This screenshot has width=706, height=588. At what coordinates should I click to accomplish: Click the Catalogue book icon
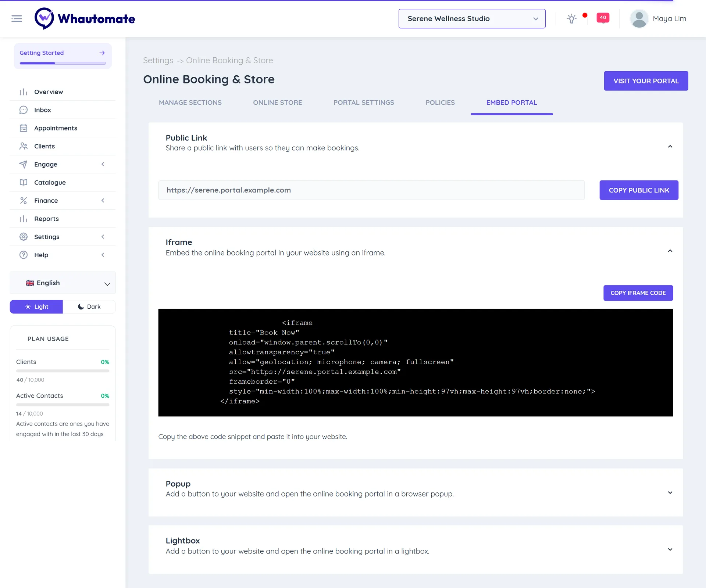click(x=24, y=182)
